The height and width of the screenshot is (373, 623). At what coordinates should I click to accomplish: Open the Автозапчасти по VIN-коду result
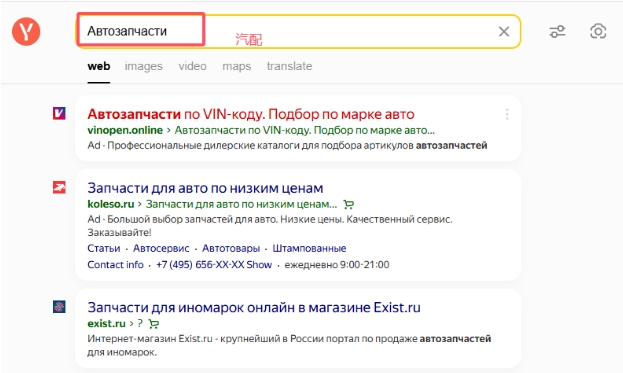[251, 114]
